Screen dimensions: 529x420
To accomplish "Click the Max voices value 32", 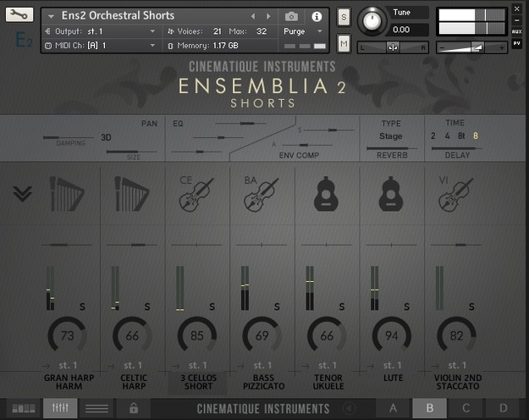I will [262, 31].
